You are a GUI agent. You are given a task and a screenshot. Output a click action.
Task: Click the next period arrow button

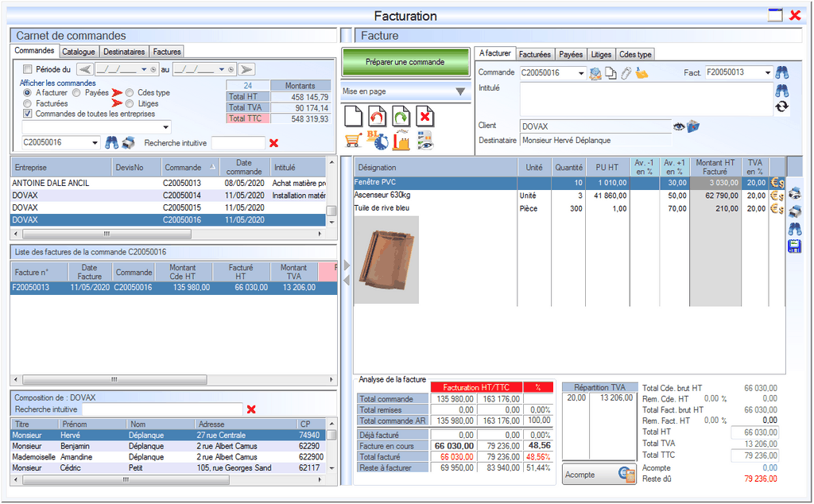[246, 69]
